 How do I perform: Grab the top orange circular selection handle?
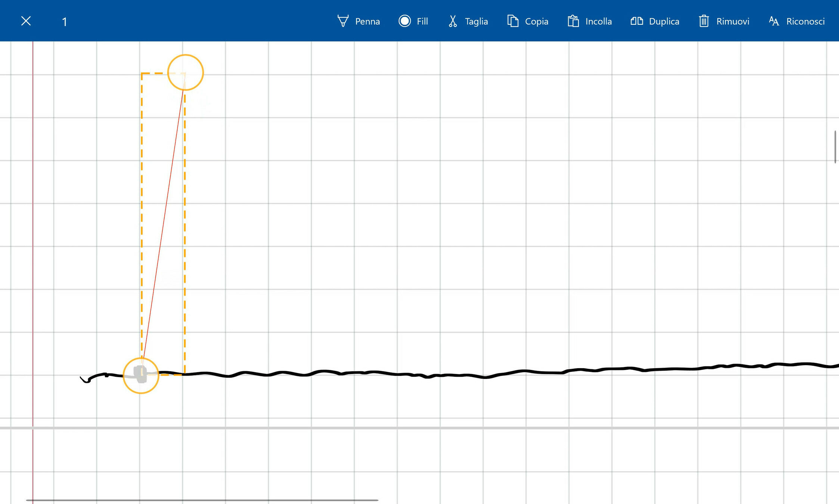coord(186,72)
